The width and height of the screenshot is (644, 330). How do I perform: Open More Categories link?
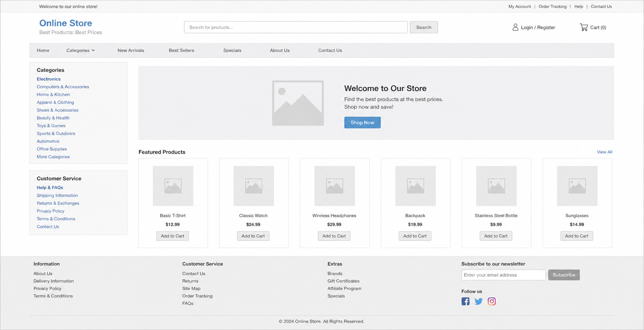point(53,157)
